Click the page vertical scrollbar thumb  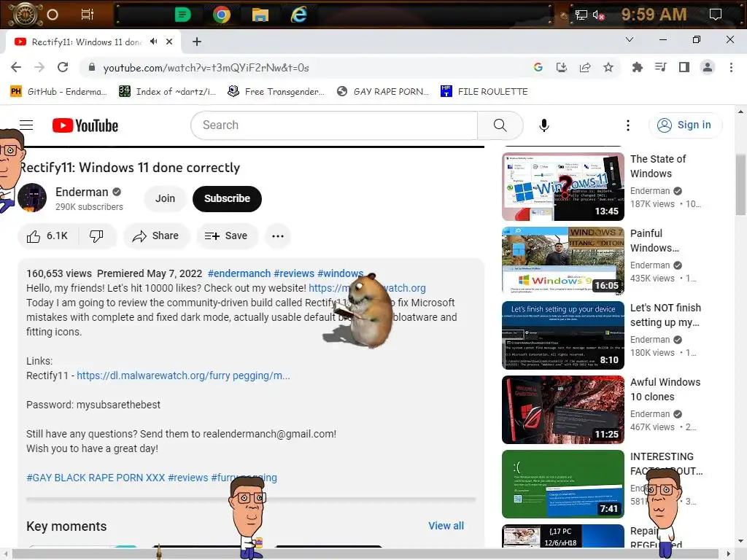(740, 184)
